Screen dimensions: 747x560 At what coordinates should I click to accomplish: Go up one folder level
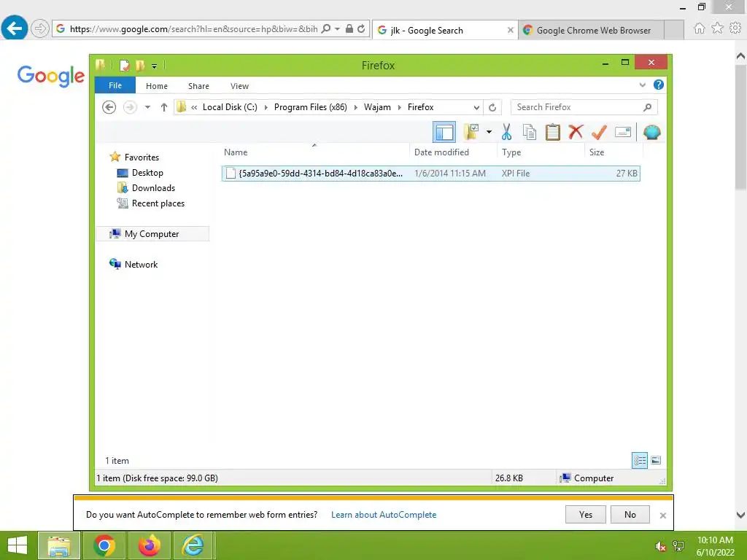(164, 107)
